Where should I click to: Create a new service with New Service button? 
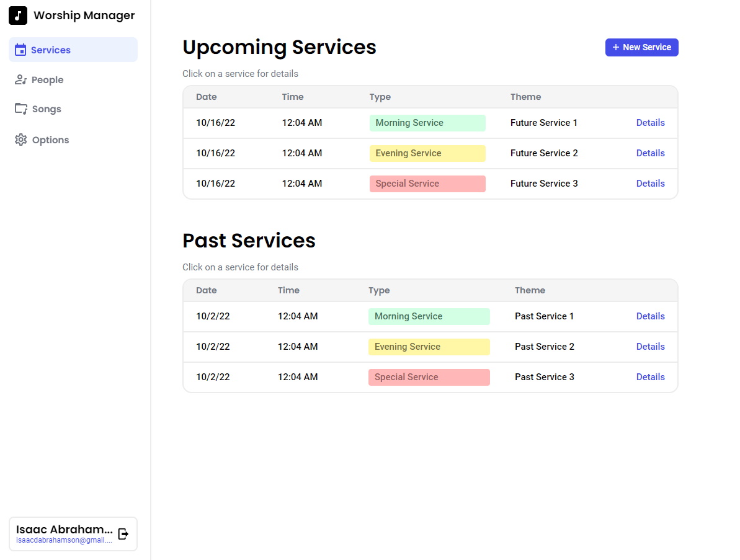641,47
